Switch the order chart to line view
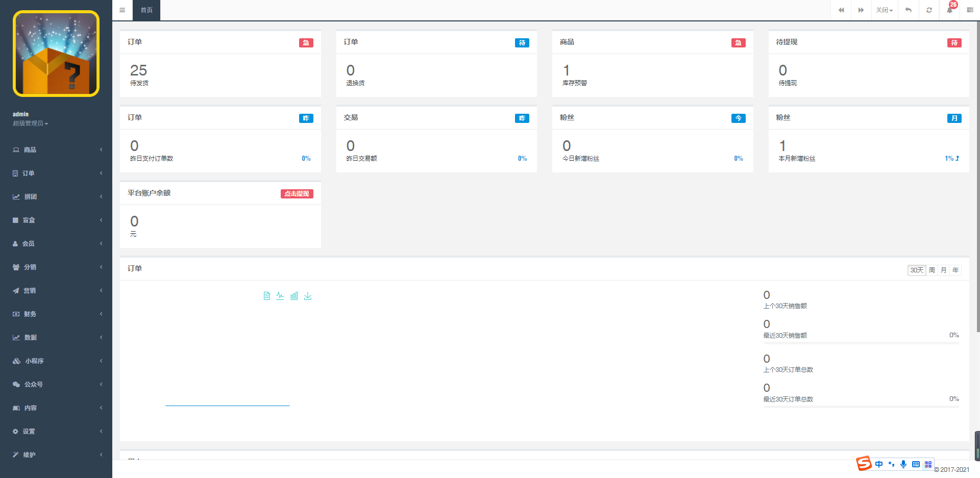The width and height of the screenshot is (980, 478). tap(280, 296)
